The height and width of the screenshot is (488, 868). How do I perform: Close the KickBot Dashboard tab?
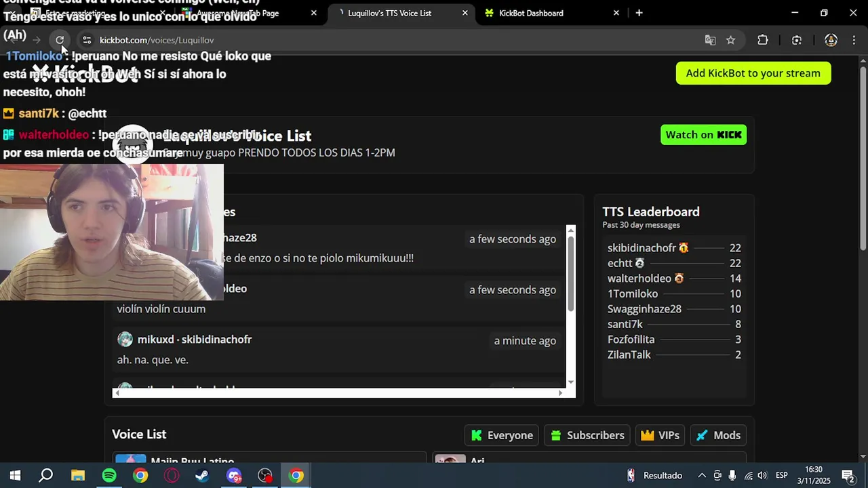pyautogui.click(x=616, y=13)
